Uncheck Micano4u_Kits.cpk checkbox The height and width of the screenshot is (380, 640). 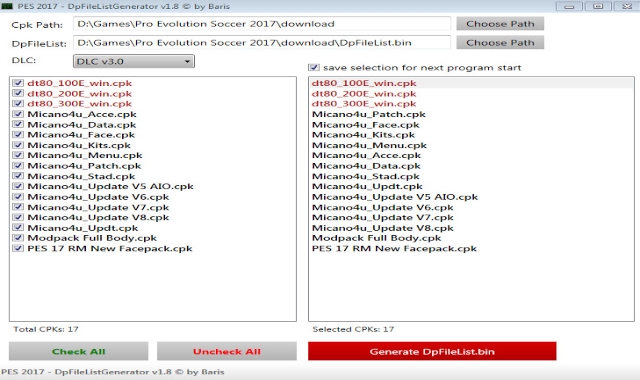click(18, 145)
